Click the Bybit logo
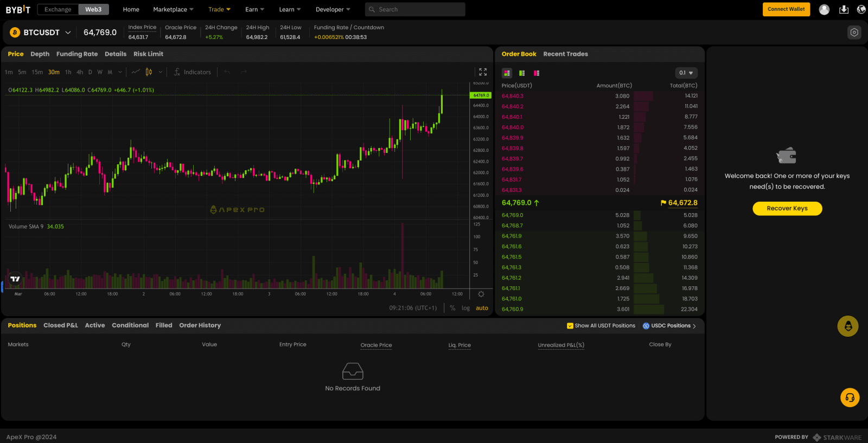 (18, 9)
